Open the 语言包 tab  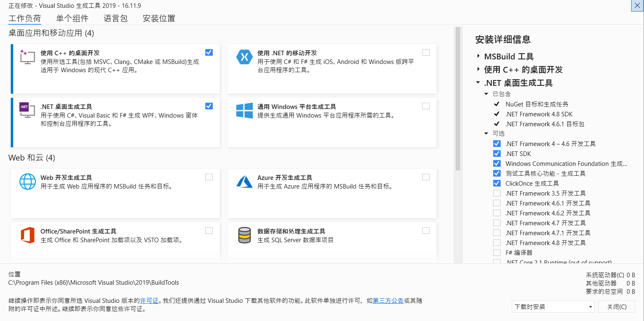click(116, 18)
